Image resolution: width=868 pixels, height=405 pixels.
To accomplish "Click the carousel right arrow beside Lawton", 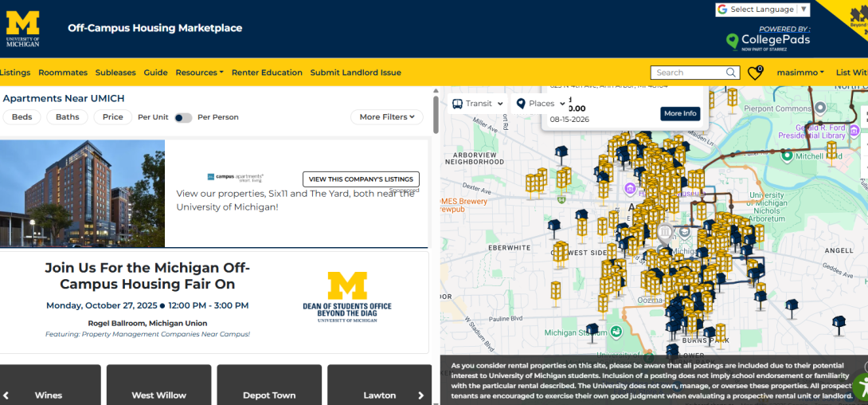I will 420,395.
